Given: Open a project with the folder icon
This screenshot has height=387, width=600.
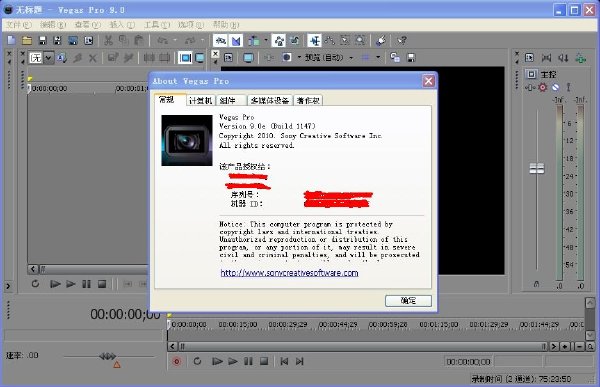Looking at the screenshot, I should click(x=27, y=40).
